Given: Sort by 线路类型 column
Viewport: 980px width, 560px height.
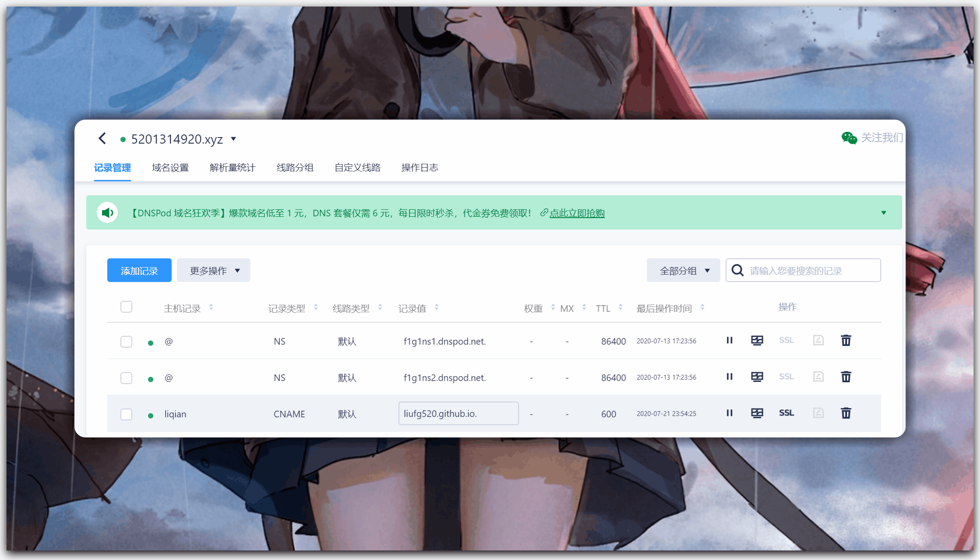Looking at the screenshot, I should pos(380,307).
